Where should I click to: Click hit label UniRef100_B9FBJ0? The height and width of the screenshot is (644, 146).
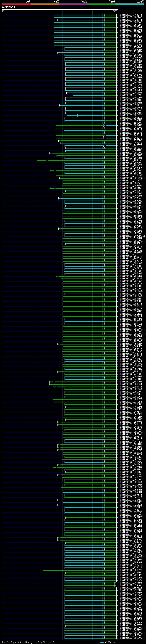(131, 148)
